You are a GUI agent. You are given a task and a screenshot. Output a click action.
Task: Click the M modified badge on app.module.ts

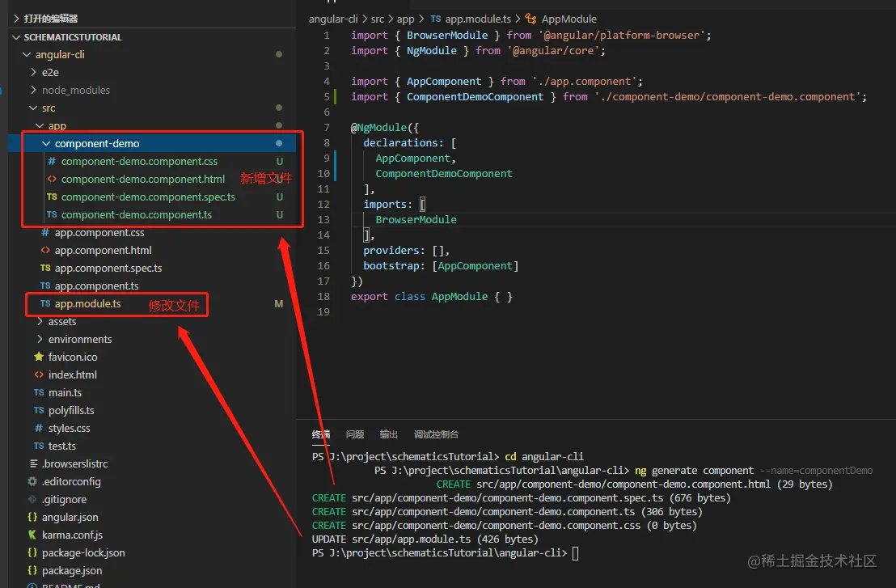pyautogui.click(x=279, y=303)
